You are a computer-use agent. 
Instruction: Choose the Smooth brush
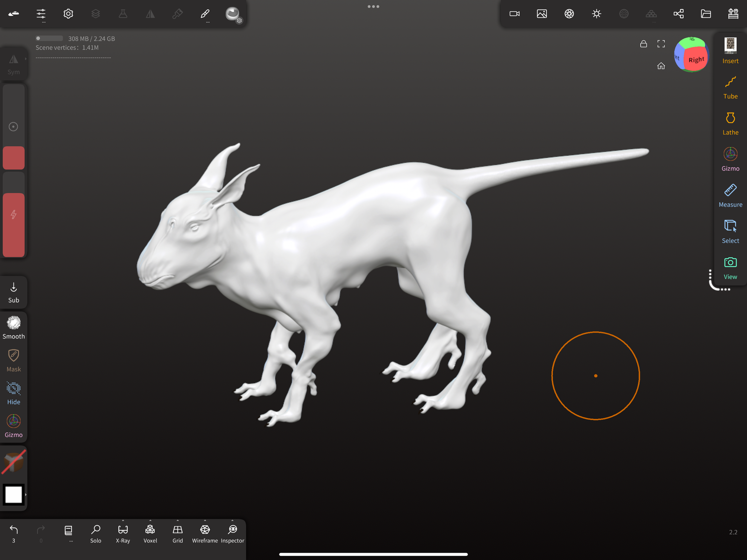tap(13, 327)
